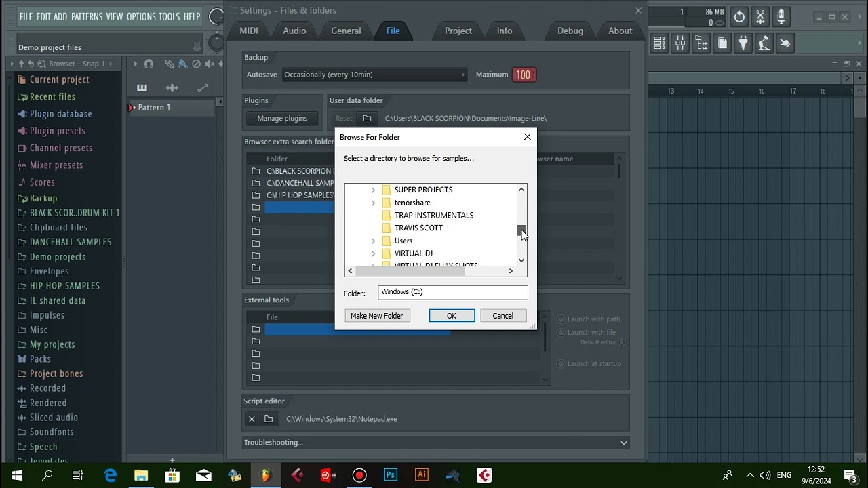Select the TRAVIS SCOTT folder
The image size is (868, 488).
pos(418,228)
